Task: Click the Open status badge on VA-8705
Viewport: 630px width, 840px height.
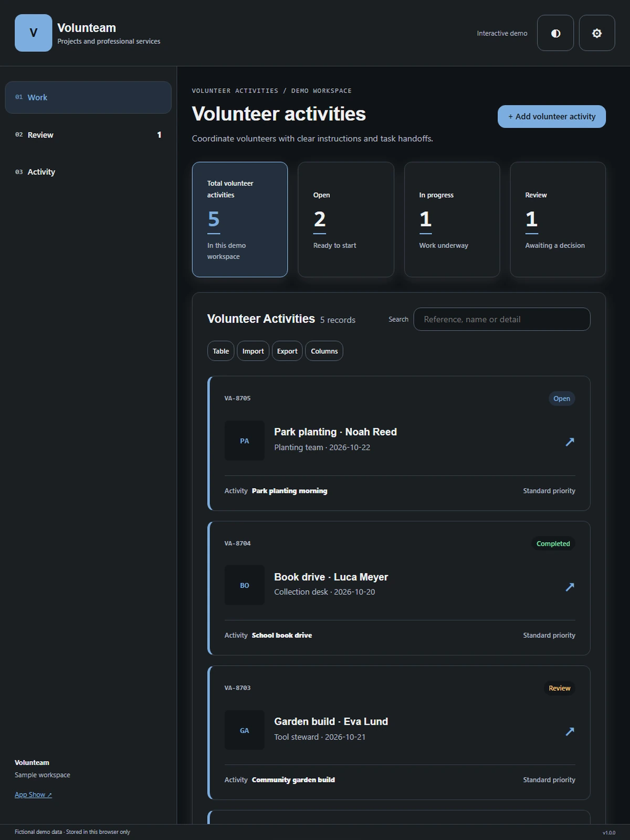Action: [562, 398]
